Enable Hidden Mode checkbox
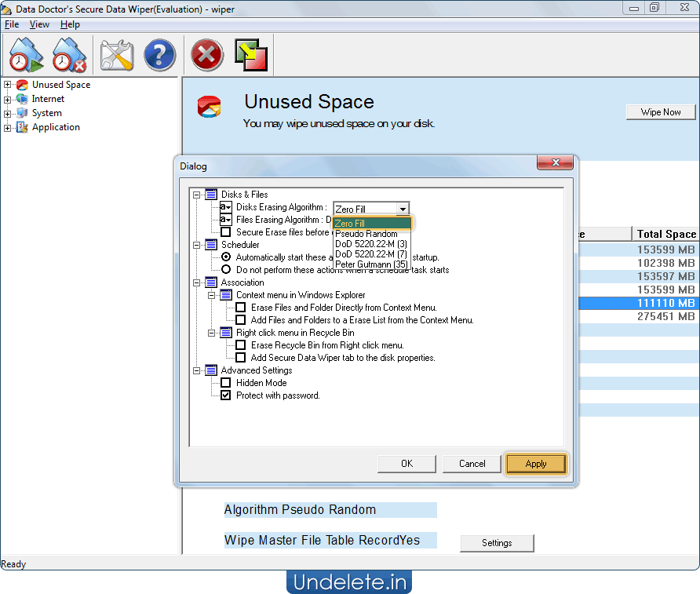Screen dimensions: 700x594 226,383
